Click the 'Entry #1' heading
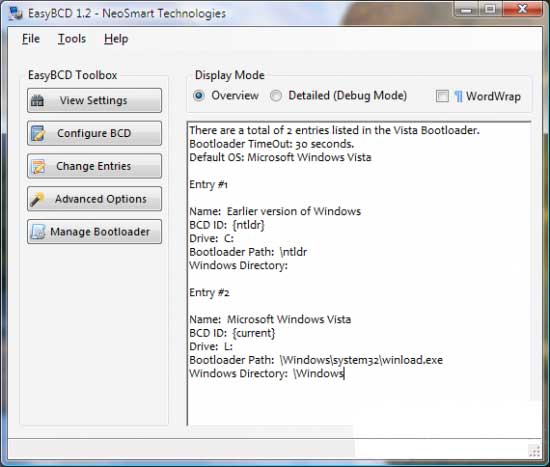This screenshot has width=550, height=467. pos(208,184)
